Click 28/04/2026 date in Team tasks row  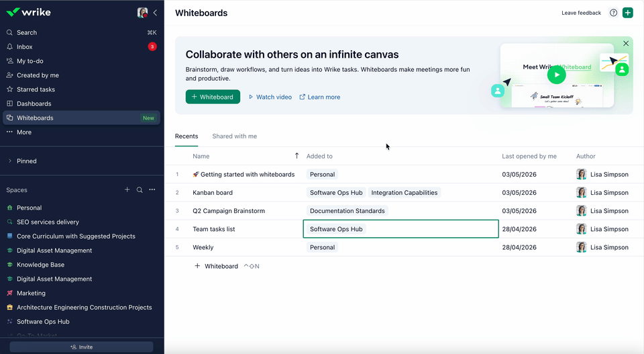click(519, 229)
